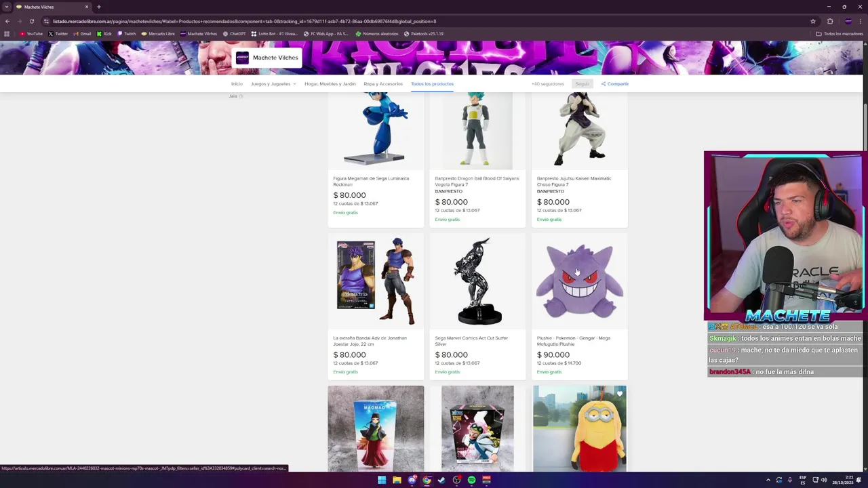
Task: Open Banpresto Jujutsu Kaisen Choso listing title
Action: [x=574, y=182]
